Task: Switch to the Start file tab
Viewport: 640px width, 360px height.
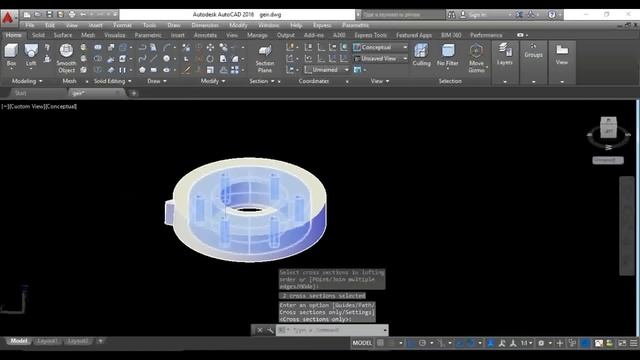Action: click(x=20, y=93)
